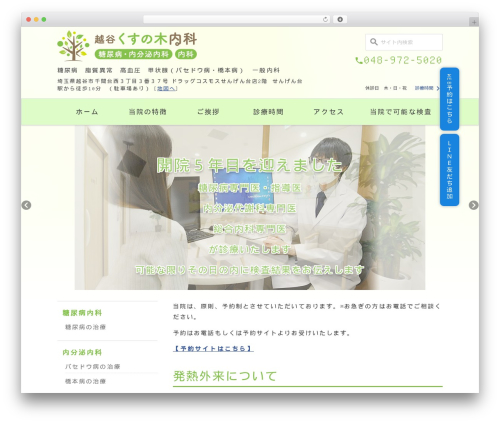This screenshot has height=423, width=500.
Task: Open the ご挨拶 menu item
Action: point(208,112)
